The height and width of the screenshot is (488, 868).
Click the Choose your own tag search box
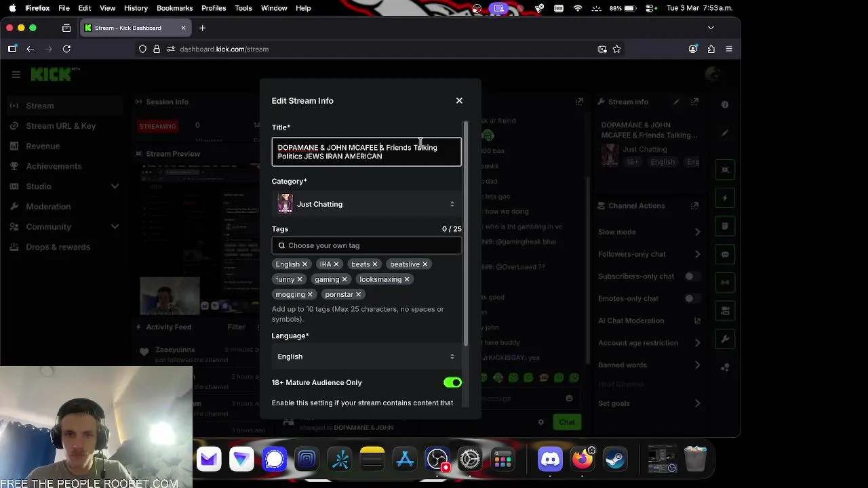pyautogui.click(x=366, y=245)
